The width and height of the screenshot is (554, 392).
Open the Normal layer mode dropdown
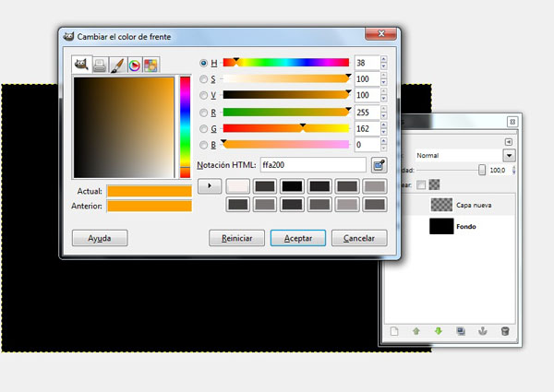pyautogui.click(x=509, y=156)
